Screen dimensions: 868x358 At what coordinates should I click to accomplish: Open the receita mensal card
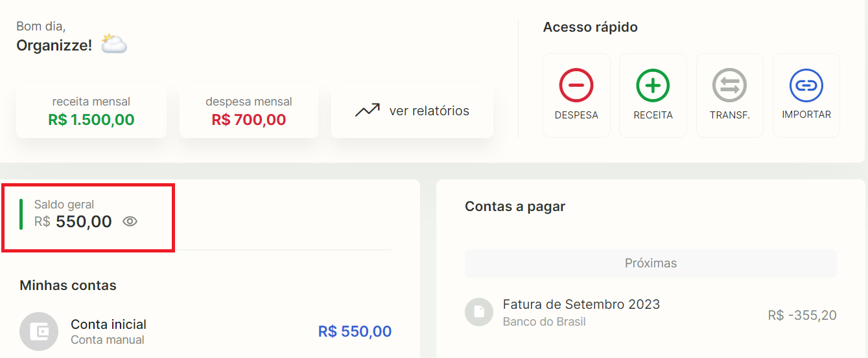pyautogui.click(x=91, y=111)
